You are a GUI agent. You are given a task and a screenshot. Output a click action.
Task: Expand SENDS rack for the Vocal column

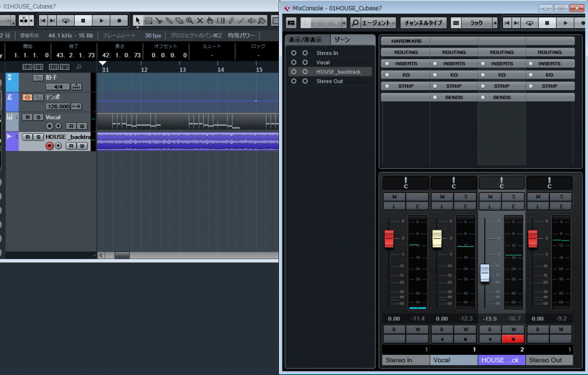tap(454, 97)
